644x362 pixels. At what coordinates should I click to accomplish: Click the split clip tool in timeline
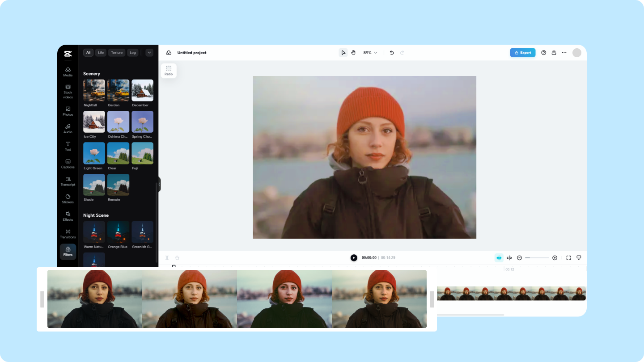click(x=167, y=258)
